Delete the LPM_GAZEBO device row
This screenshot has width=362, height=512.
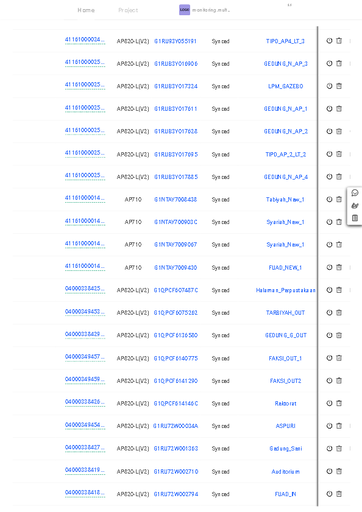pyautogui.click(x=339, y=86)
